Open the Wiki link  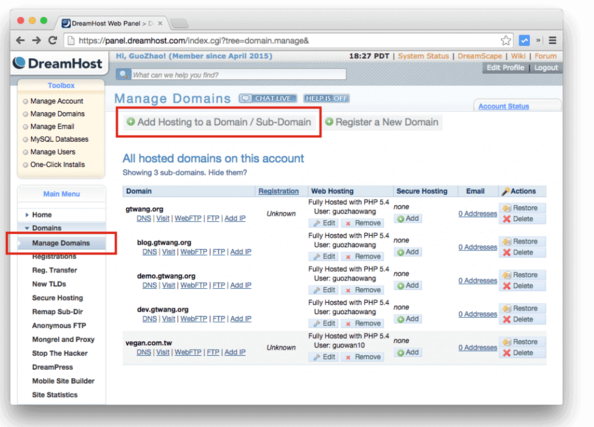pos(518,56)
